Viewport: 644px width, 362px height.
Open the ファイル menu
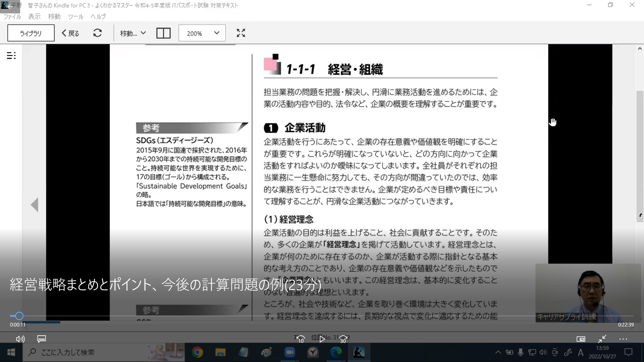pyautogui.click(x=12, y=16)
